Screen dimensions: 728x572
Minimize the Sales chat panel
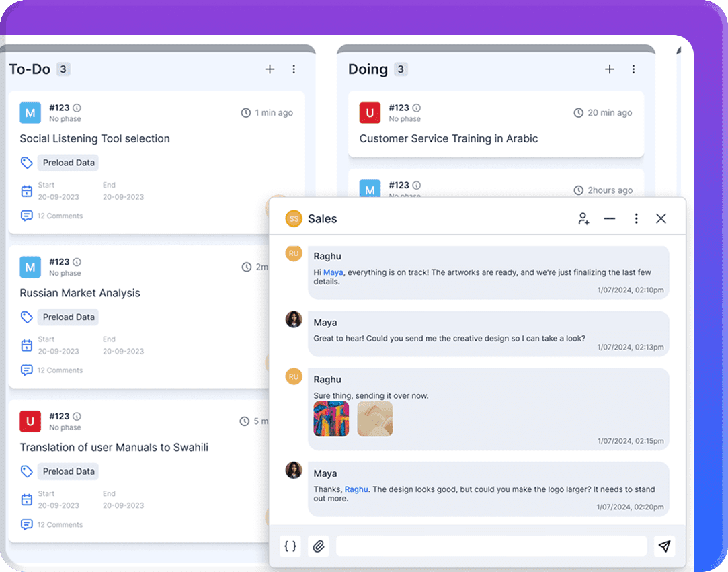(610, 218)
